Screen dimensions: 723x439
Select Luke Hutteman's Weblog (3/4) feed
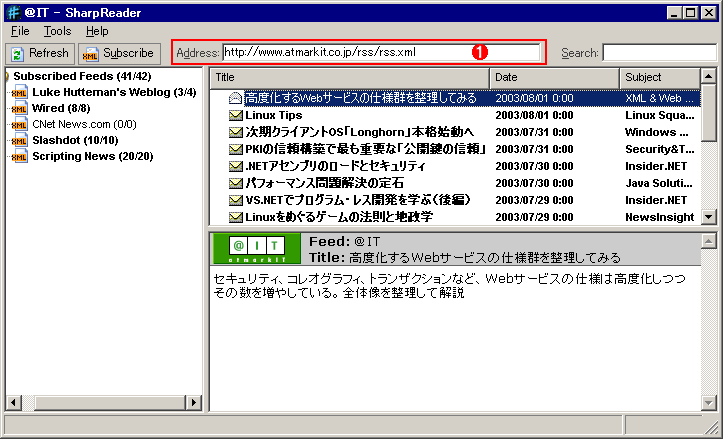pos(114,92)
